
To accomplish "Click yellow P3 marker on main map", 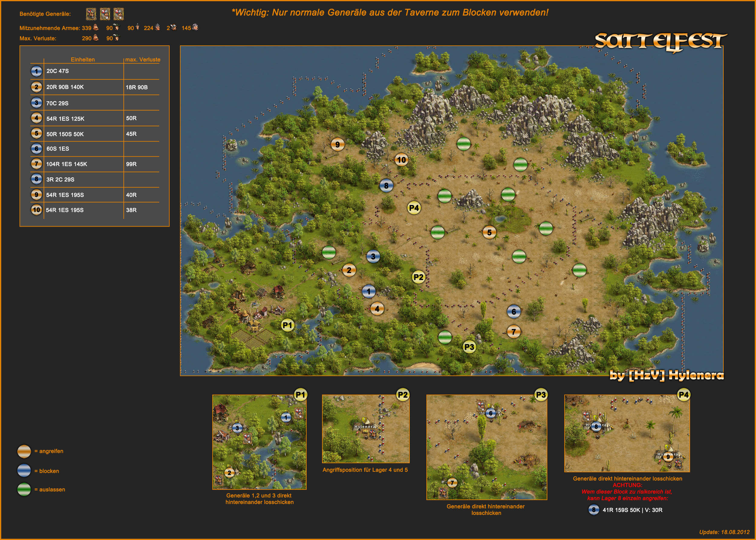I will pos(469,347).
